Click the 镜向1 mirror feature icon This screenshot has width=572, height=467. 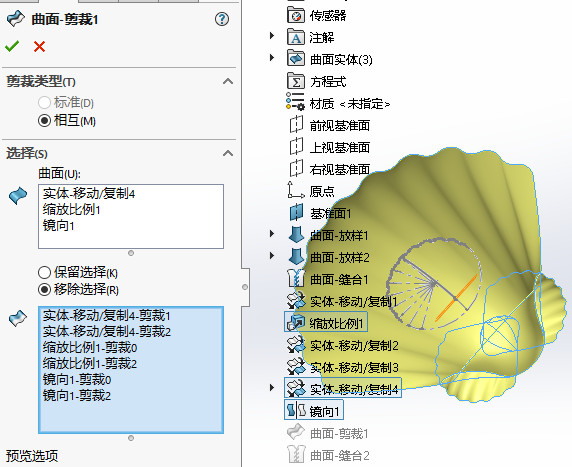[x=296, y=410]
